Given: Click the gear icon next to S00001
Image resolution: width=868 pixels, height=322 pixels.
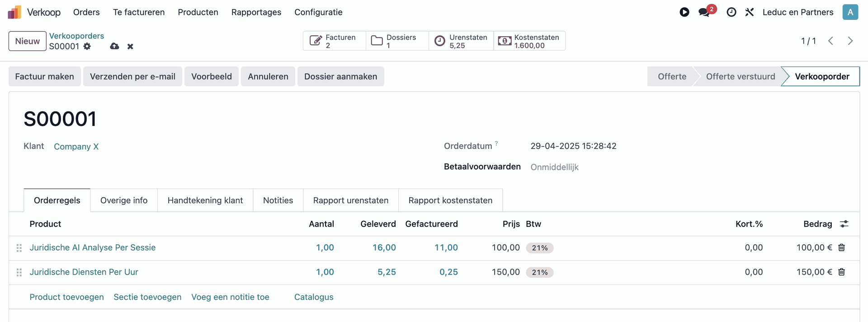Looking at the screenshot, I should [87, 47].
